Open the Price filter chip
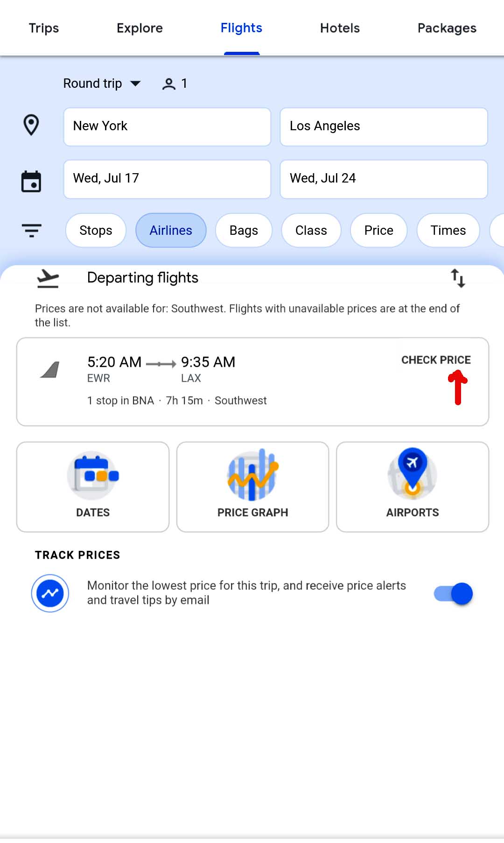Screen dimensions: 504x843 [x=378, y=230]
